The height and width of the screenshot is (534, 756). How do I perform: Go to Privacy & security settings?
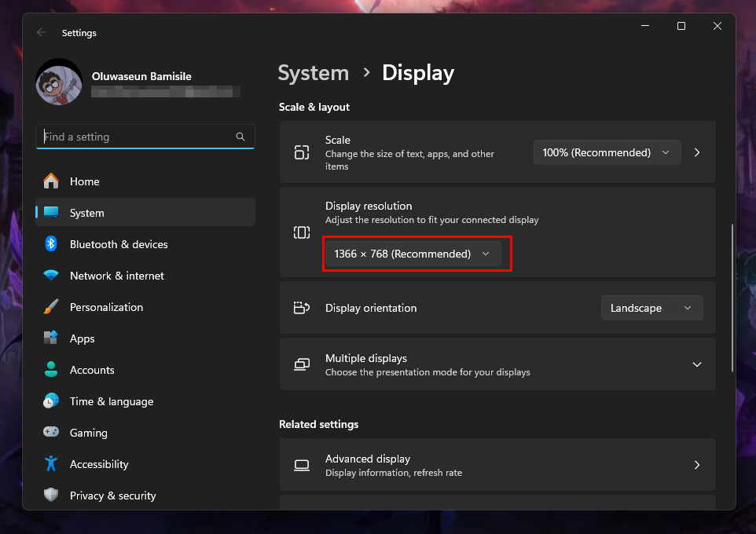click(112, 496)
